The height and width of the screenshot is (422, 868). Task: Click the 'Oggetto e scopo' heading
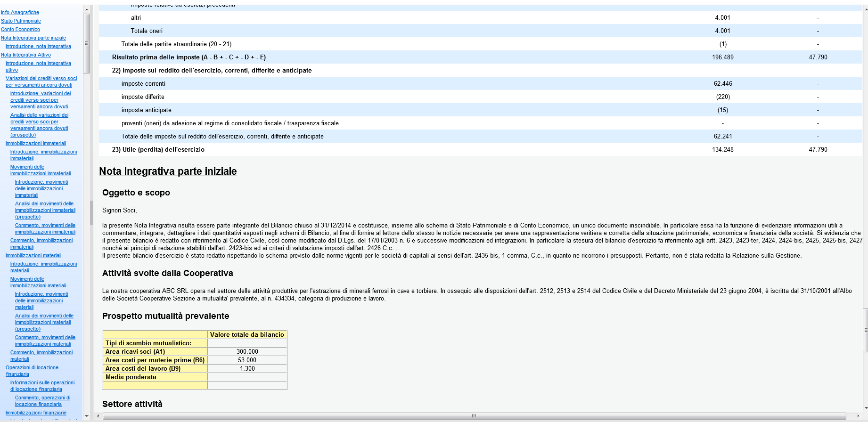(136, 193)
